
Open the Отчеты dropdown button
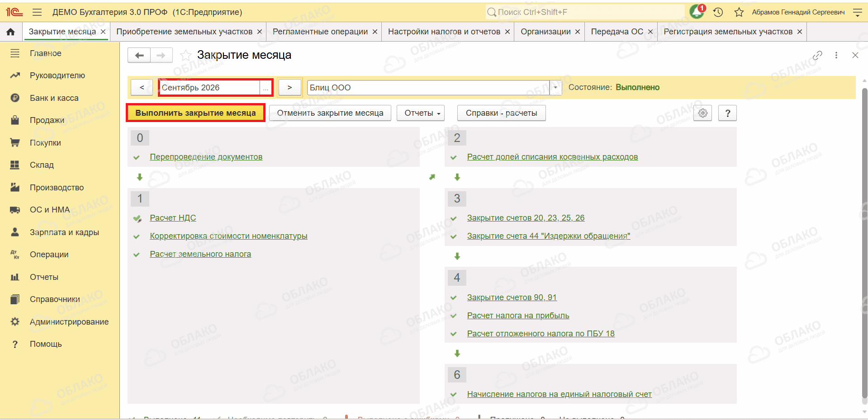421,113
